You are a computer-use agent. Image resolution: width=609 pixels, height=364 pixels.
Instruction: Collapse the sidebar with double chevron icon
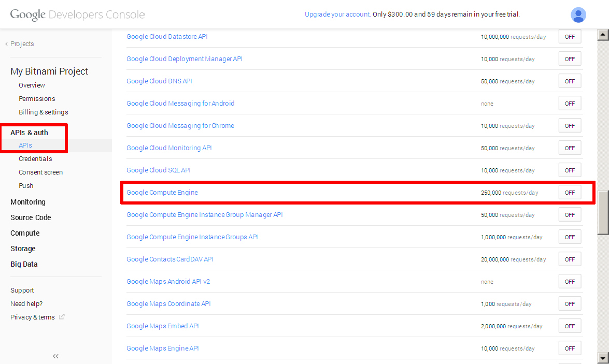coord(56,356)
